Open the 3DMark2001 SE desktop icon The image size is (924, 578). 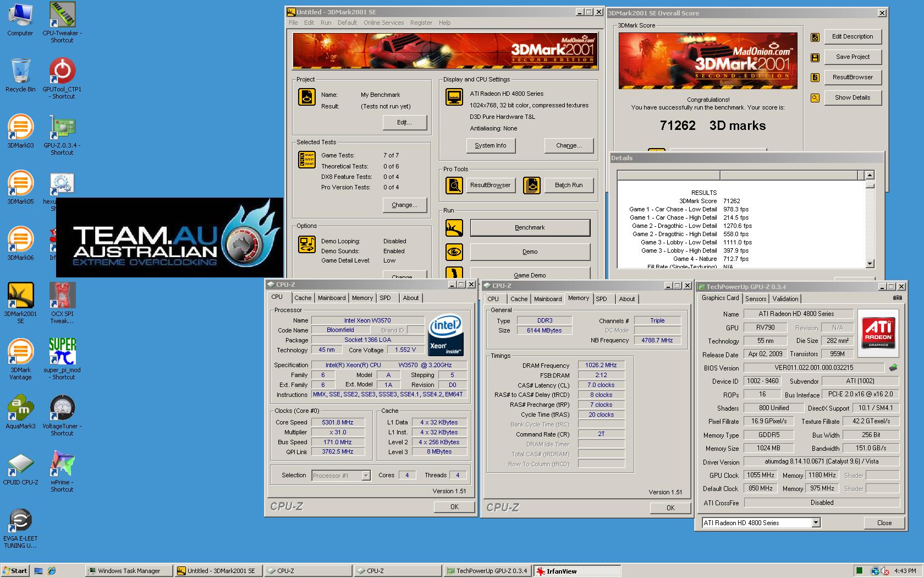[20, 303]
